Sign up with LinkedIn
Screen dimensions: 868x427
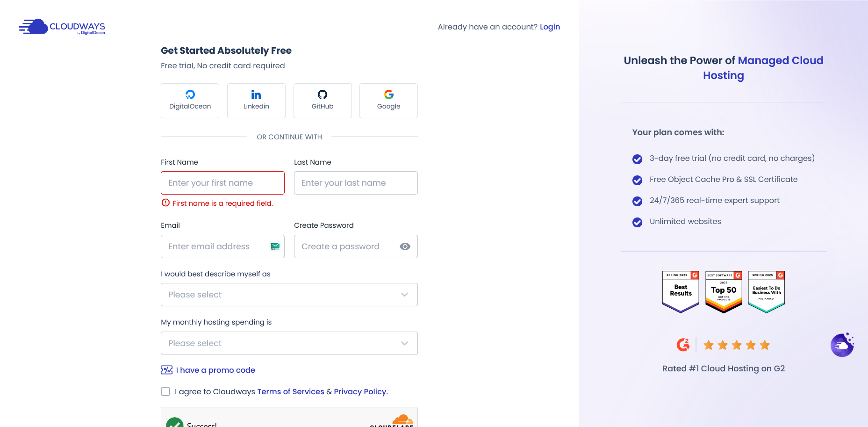[x=256, y=101]
